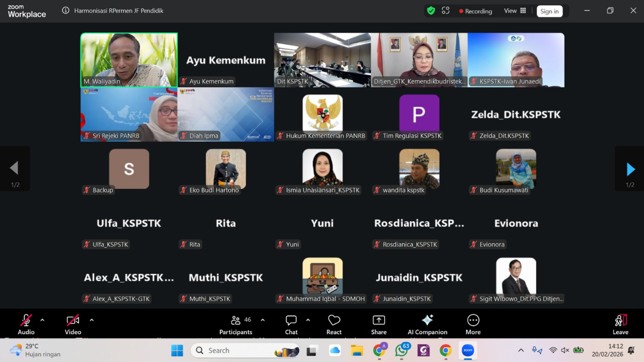This screenshot has height=362, width=644.
Task: Open the Chat options chevron menu
Action: (308, 320)
